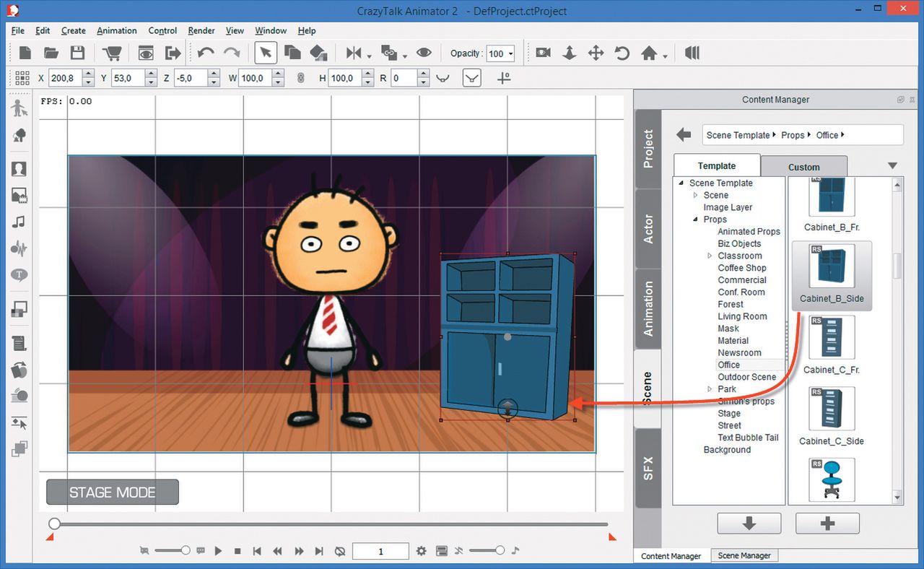The height and width of the screenshot is (569, 924).
Task: Increase the Y value with stepper
Action: (151, 74)
